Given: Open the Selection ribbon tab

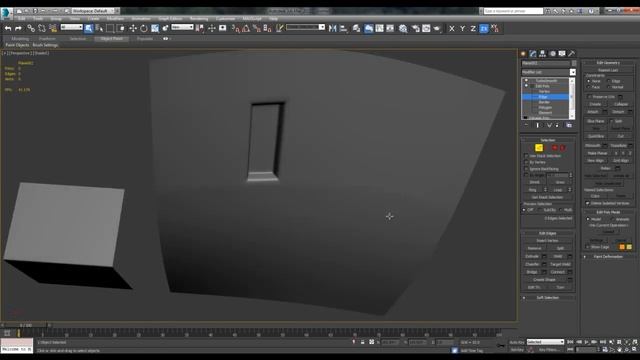Looking at the screenshot, I should coord(78,39).
